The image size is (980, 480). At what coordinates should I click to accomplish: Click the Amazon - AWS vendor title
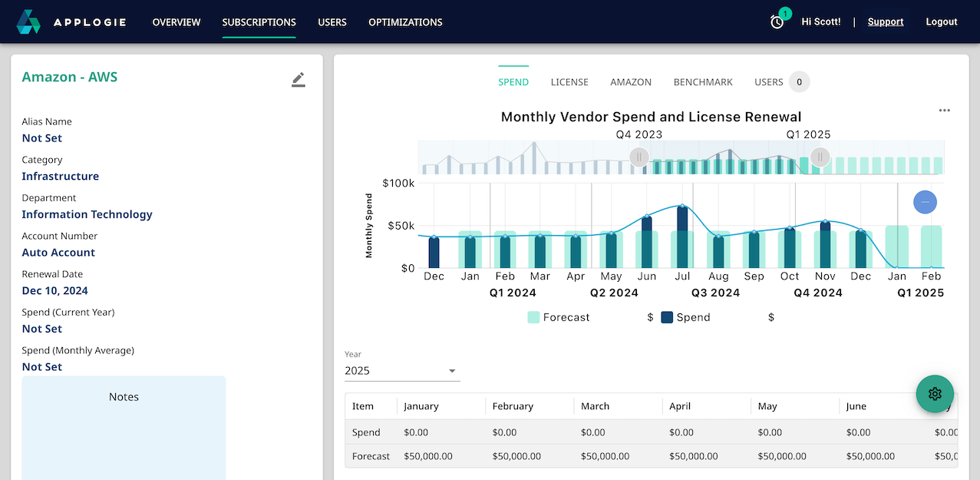point(70,77)
